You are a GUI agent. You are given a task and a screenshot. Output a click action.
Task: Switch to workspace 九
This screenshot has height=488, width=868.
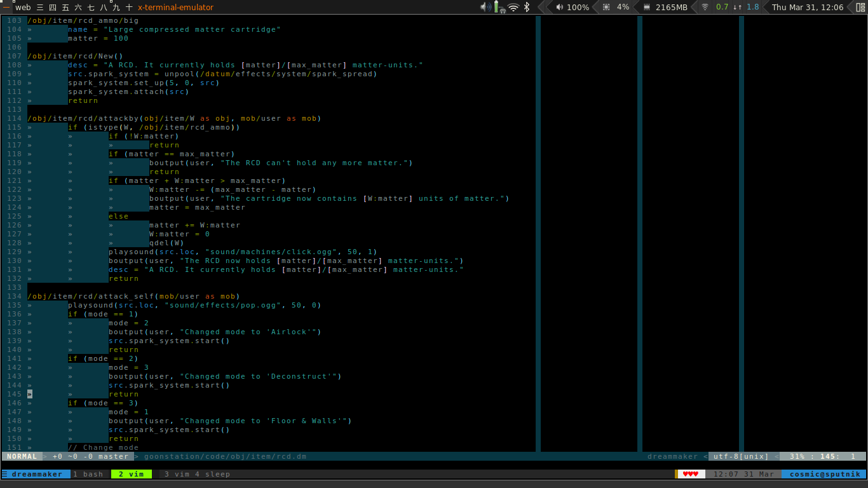[116, 7]
